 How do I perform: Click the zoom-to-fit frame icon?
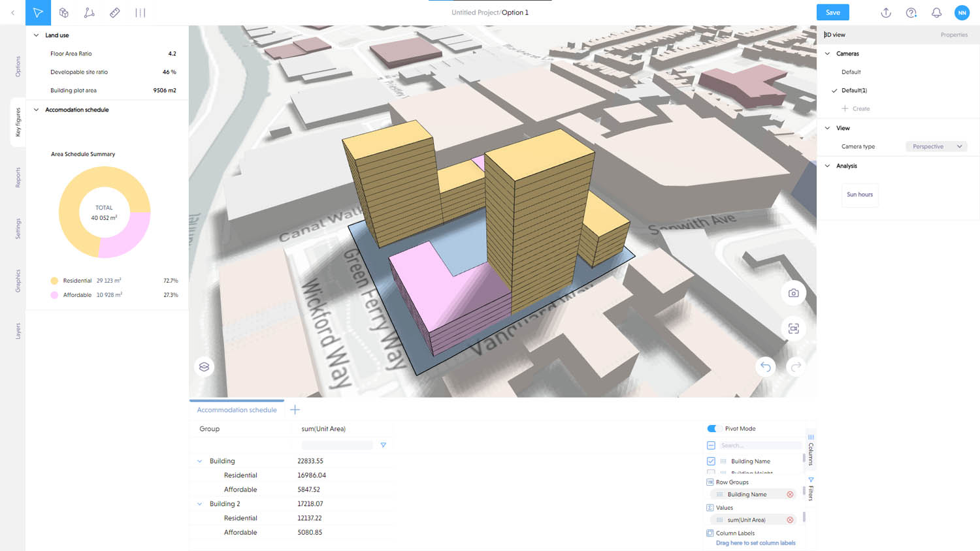click(x=793, y=328)
